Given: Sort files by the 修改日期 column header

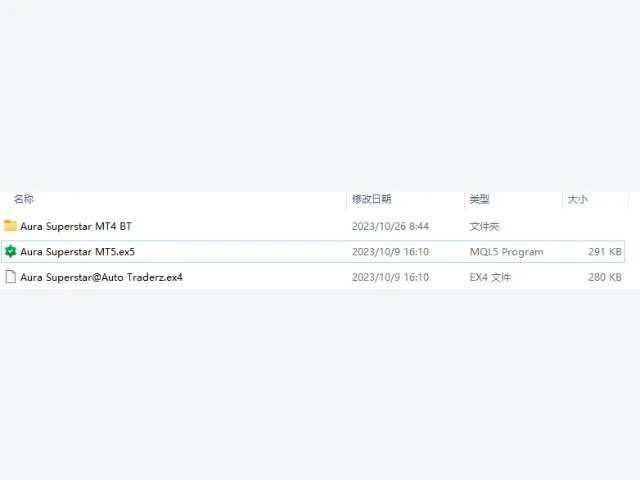Looking at the screenshot, I should [x=371, y=199].
